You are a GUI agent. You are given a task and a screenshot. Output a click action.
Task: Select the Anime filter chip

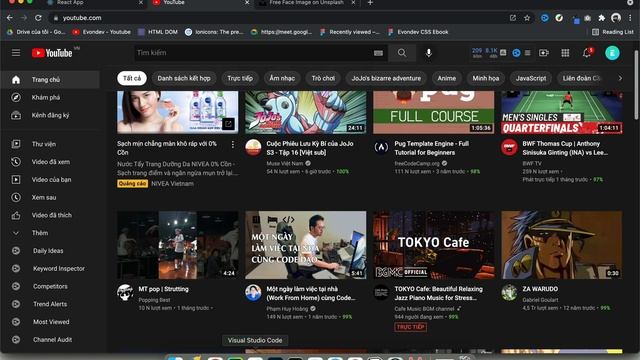pyautogui.click(x=447, y=78)
